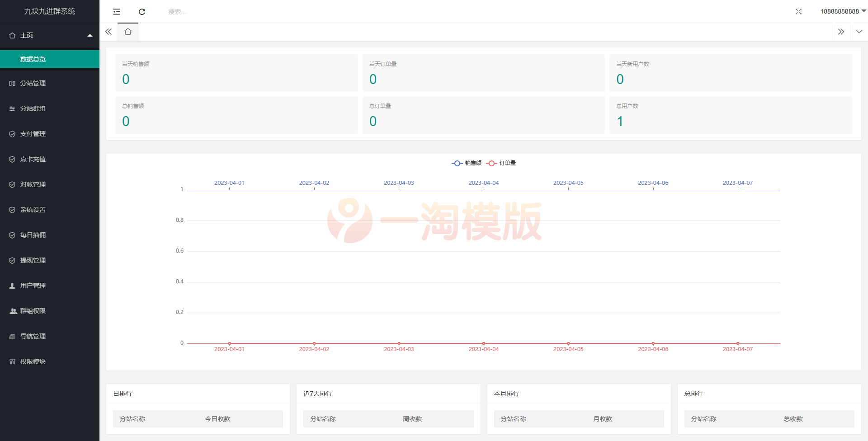Open 系统设置 menu
The height and width of the screenshot is (441, 868).
50,210
